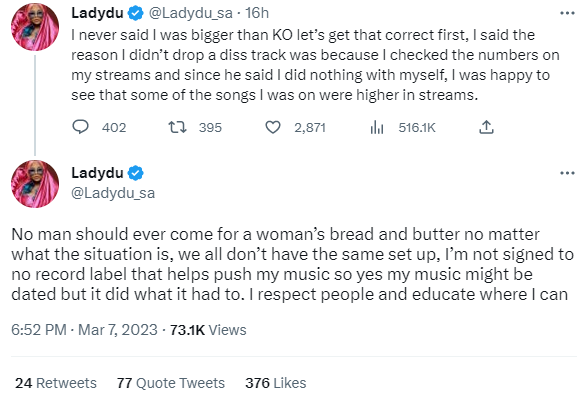Image resolution: width=587 pixels, height=398 pixels.
Task: Open the 6:52 PM Mar 7, 2023 timestamp
Action: (84, 330)
